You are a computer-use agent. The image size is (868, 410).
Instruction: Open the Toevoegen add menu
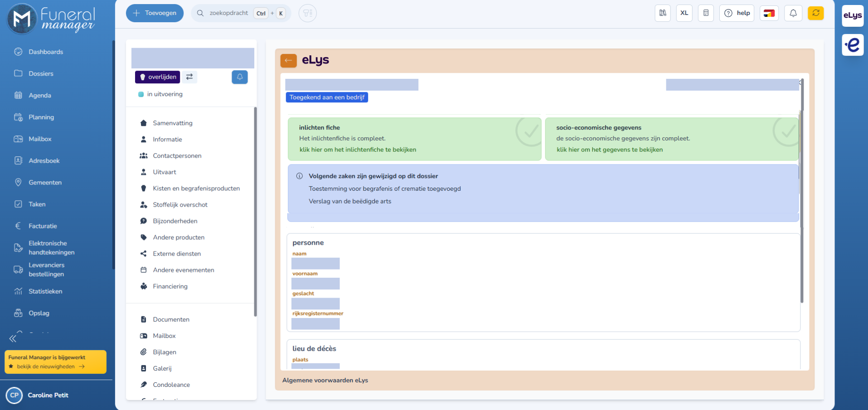tap(155, 13)
